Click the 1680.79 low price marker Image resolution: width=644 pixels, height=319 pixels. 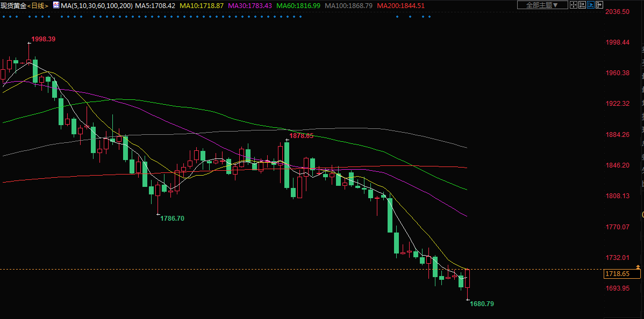482,304
